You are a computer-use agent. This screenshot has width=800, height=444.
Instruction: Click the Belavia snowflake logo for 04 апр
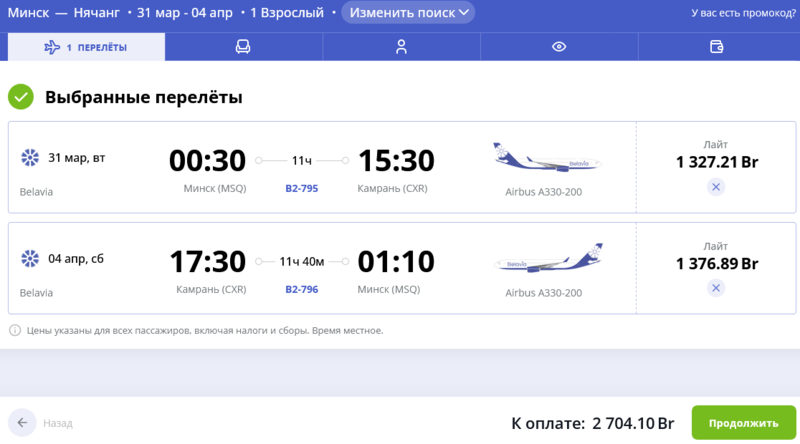(x=29, y=259)
